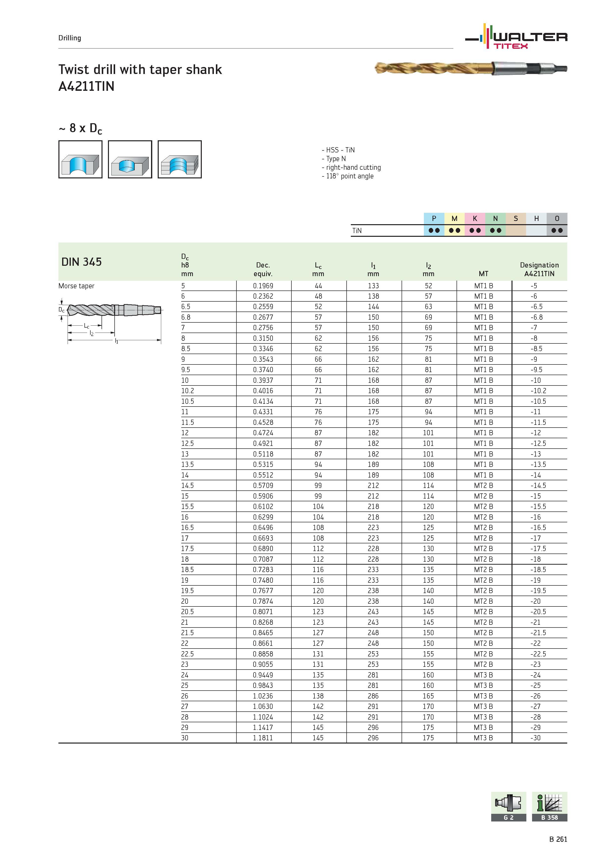The image size is (614, 868).
Task: Click designation cell '-14.5'
Action: point(538,485)
